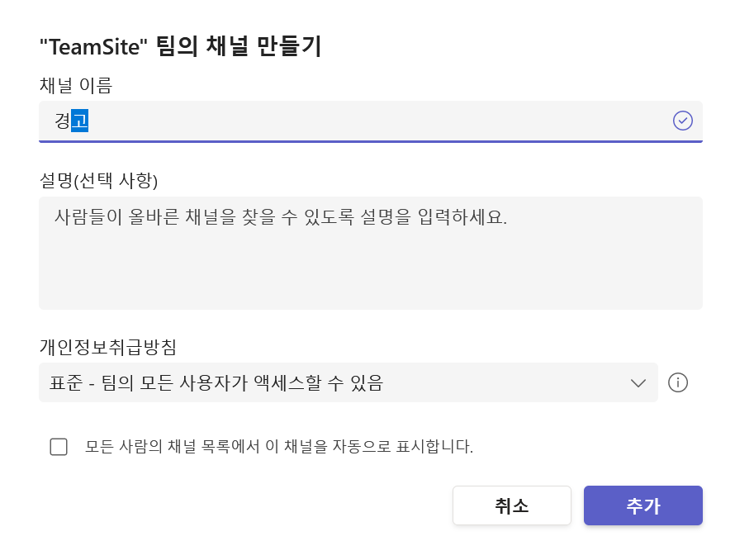
Task: Click the 추가 button to create channel
Action: (x=643, y=505)
